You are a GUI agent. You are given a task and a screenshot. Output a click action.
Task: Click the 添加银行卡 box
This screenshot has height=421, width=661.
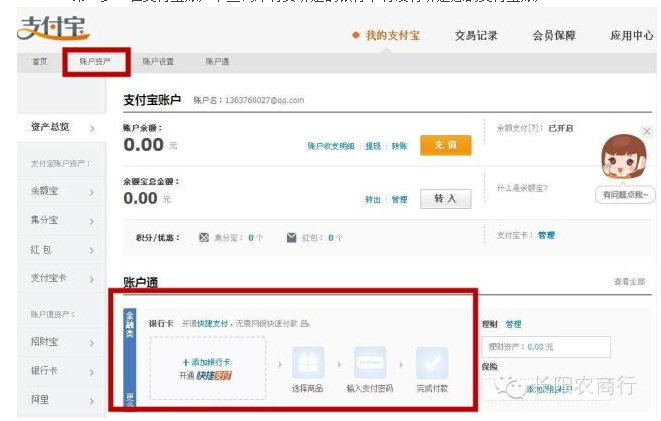point(207,368)
